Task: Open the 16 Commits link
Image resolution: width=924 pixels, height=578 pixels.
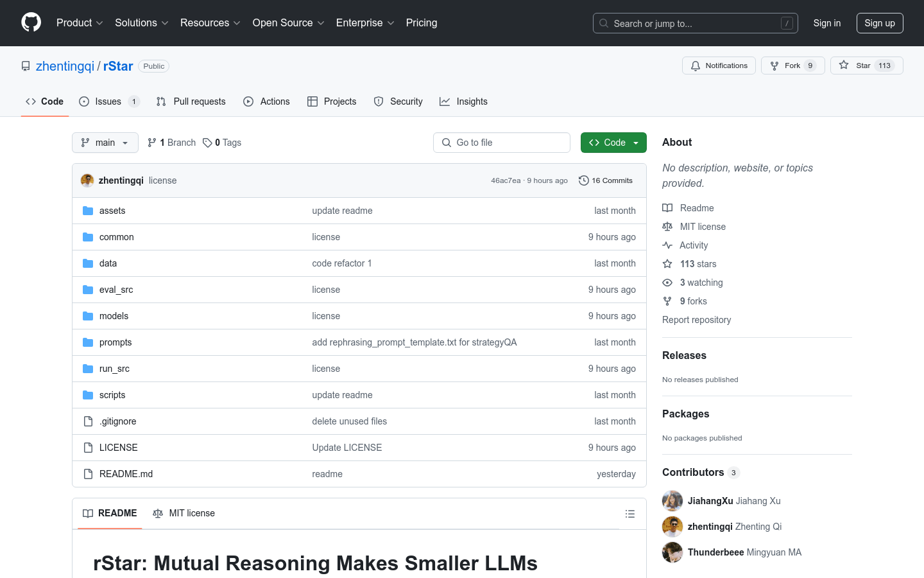Action: tap(606, 180)
